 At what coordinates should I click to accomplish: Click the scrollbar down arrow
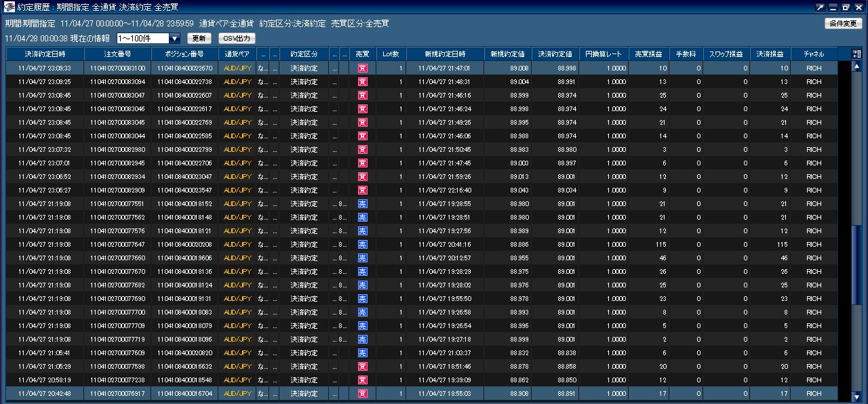(856, 397)
